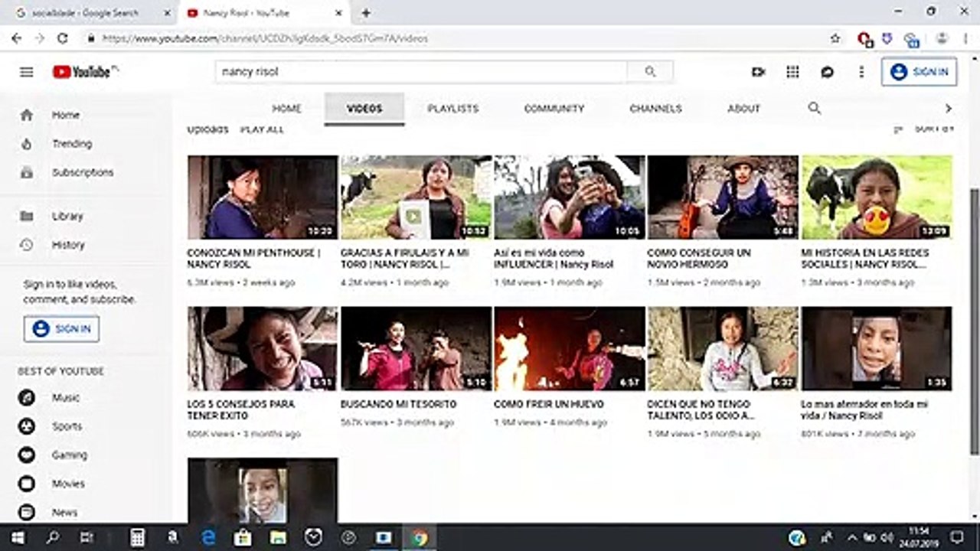980x551 pixels.
Task: Open the YouTube apps grid
Action: coord(793,72)
